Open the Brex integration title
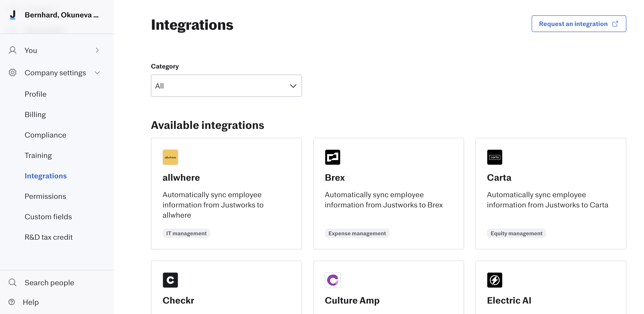644x314 pixels. pos(335,178)
